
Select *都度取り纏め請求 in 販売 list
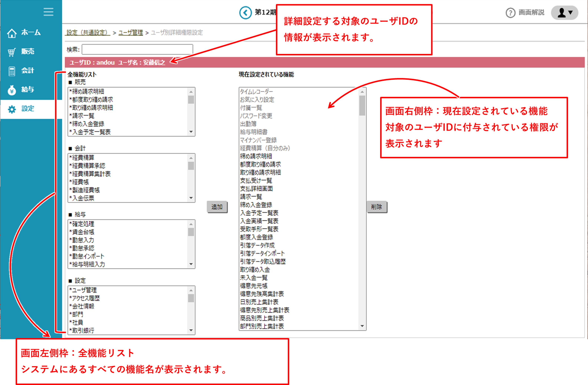coord(128,99)
